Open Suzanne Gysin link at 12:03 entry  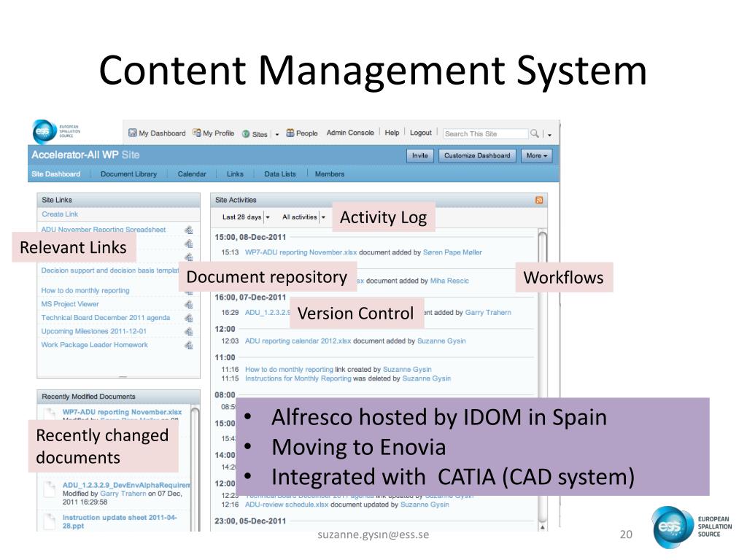tap(441, 341)
